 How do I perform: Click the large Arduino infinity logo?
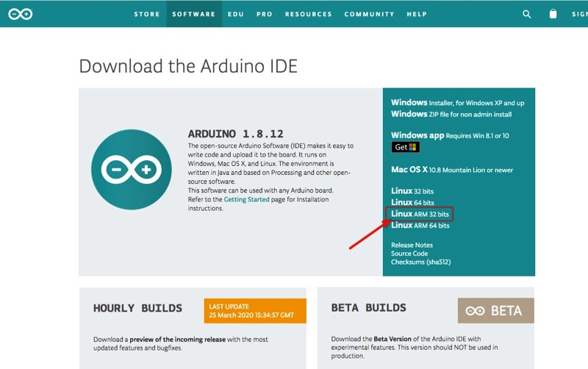pyautogui.click(x=132, y=171)
